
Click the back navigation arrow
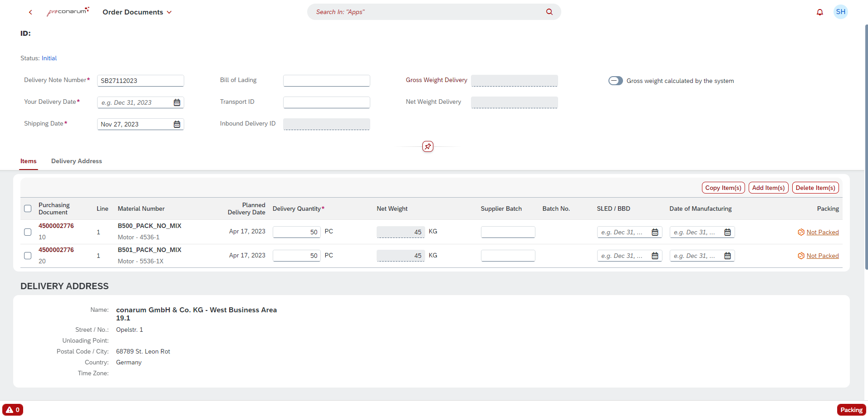[30, 12]
